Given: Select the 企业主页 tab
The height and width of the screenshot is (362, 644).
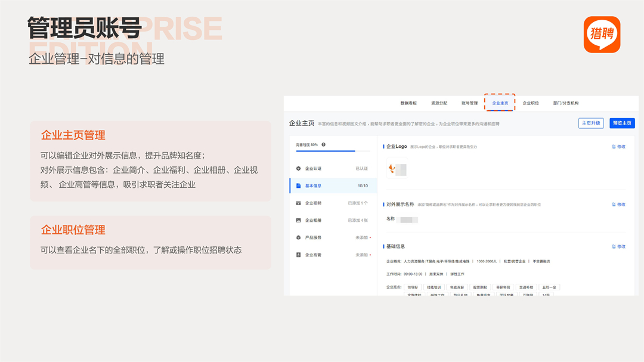Looking at the screenshot, I should coord(500,103).
